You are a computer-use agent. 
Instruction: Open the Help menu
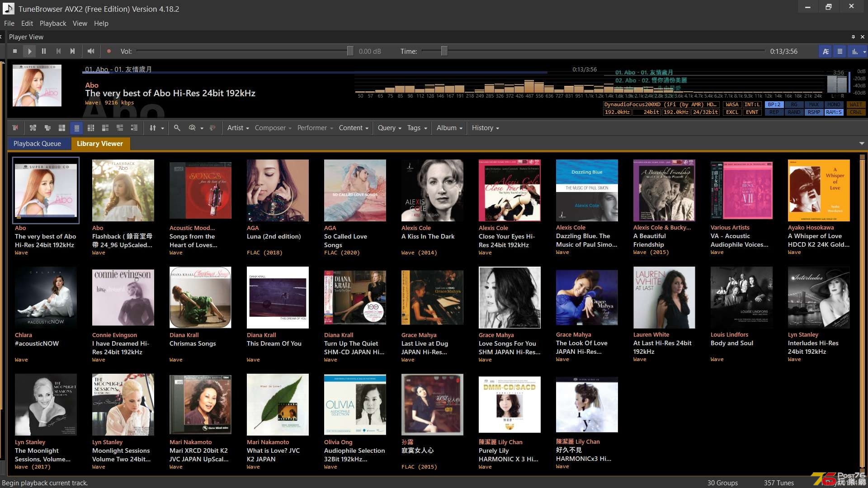101,23
